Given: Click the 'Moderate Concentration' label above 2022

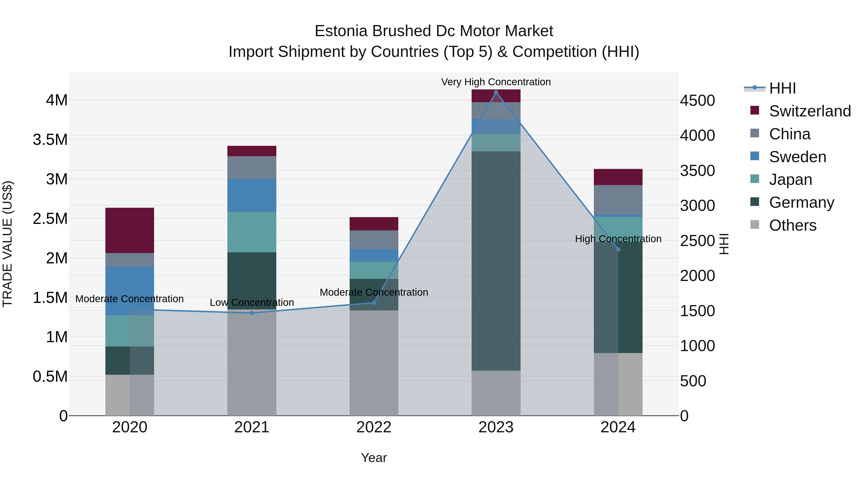Looking at the screenshot, I should [374, 292].
